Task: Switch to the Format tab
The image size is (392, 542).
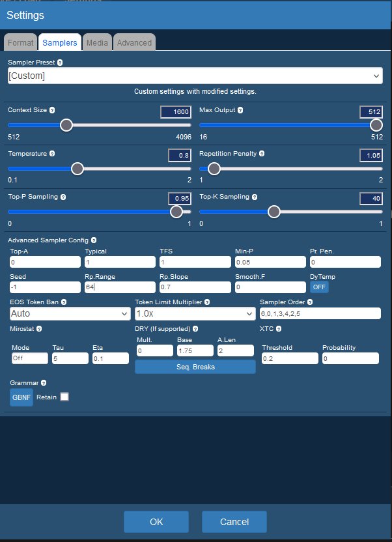Action: (x=20, y=43)
